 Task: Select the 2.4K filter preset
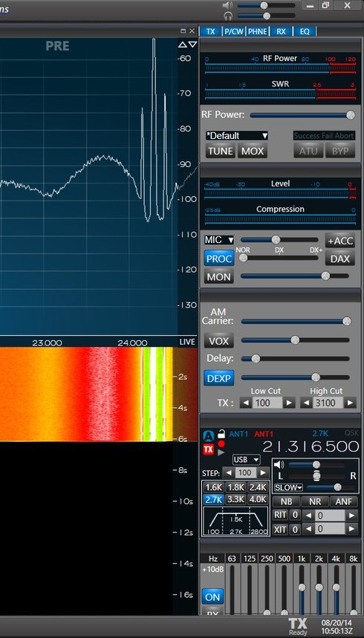(x=258, y=487)
